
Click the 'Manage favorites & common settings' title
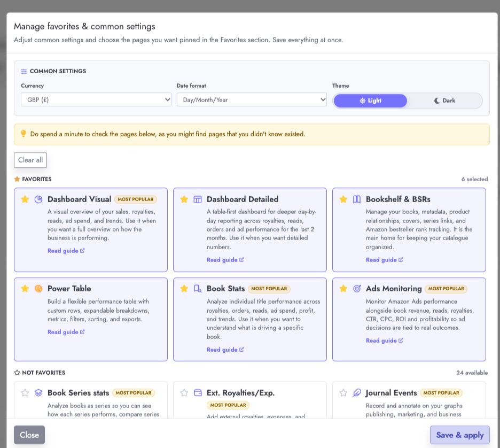[84, 26]
